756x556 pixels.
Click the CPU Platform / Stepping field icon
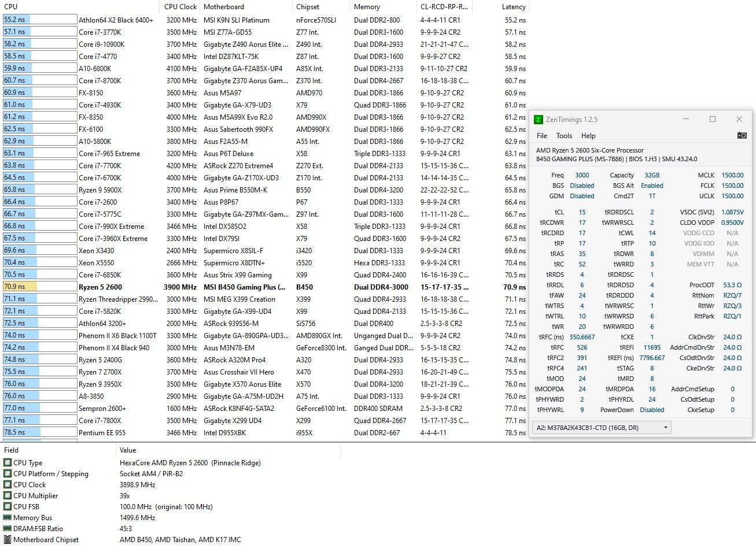click(x=8, y=473)
